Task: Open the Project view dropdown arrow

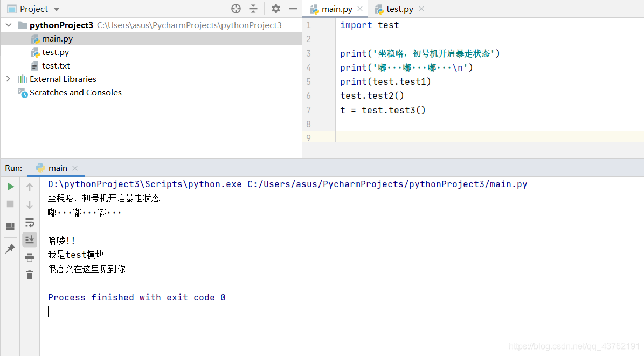Action: click(x=57, y=9)
